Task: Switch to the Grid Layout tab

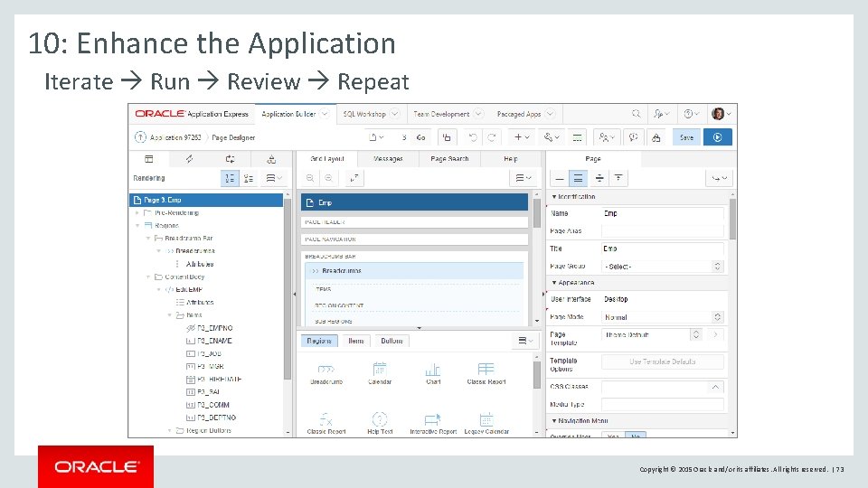Action: [327, 159]
